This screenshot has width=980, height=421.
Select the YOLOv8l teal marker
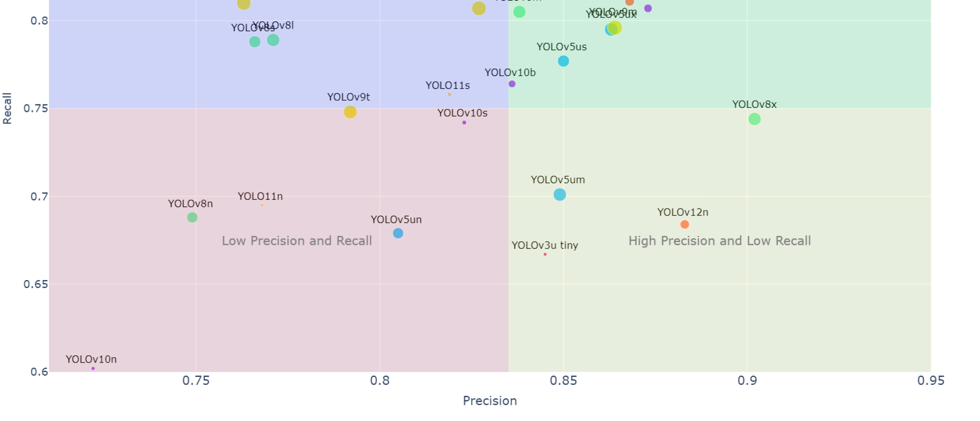coord(273,40)
